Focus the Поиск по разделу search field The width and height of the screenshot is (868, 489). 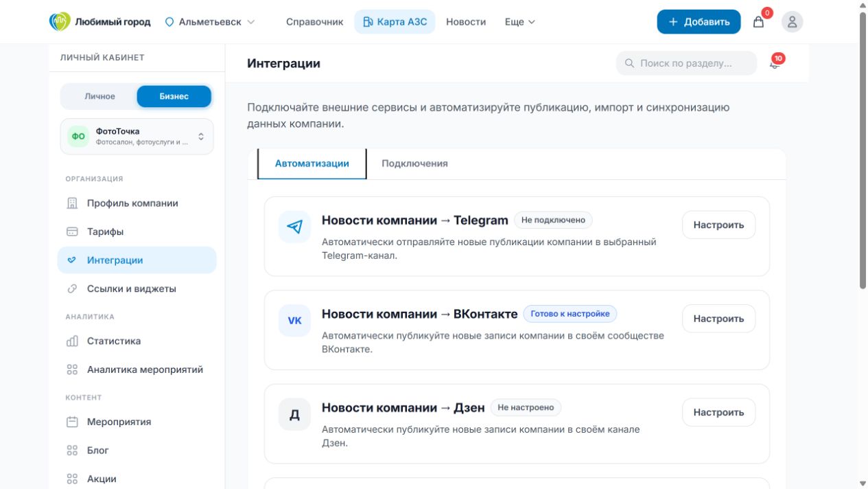coord(686,63)
